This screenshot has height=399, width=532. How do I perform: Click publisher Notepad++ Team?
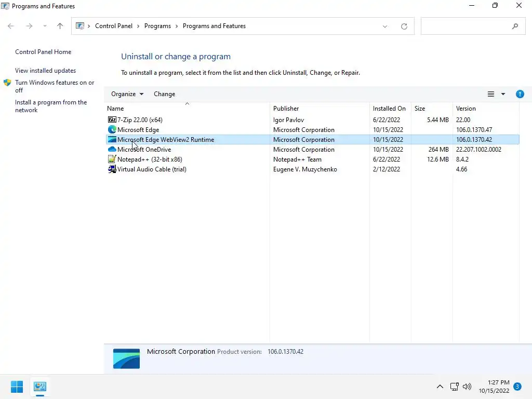coord(297,159)
